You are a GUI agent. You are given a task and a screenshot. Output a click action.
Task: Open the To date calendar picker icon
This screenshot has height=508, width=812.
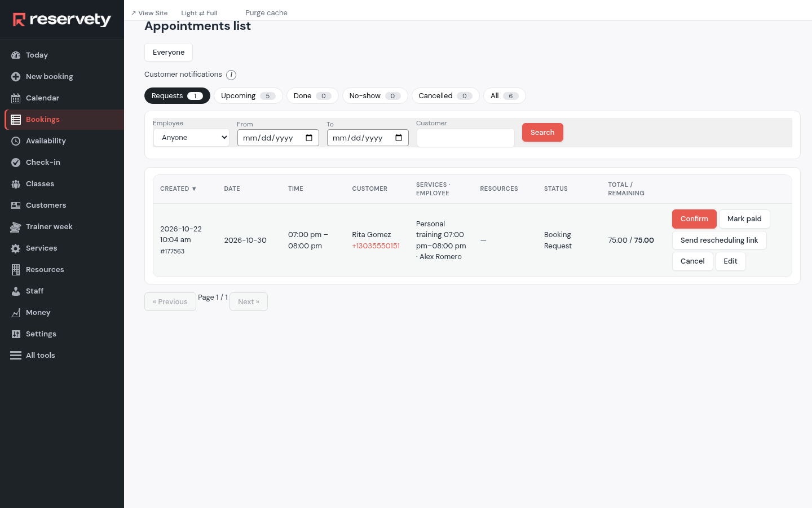click(x=399, y=138)
